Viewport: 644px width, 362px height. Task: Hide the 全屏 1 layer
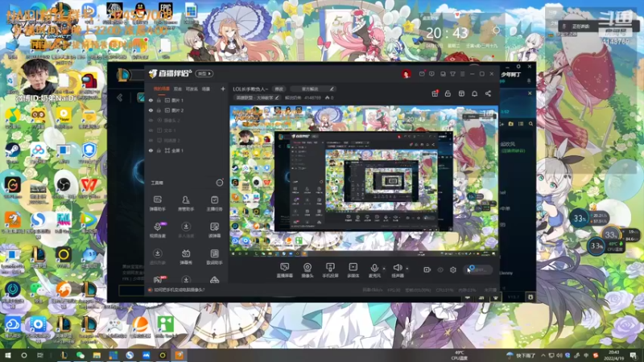pyautogui.click(x=151, y=150)
